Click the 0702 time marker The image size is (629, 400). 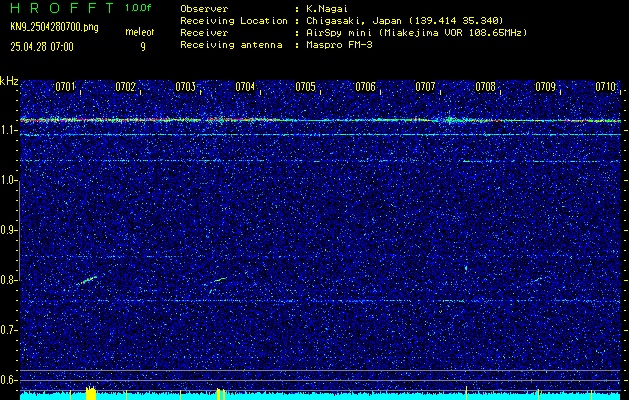(125, 87)
